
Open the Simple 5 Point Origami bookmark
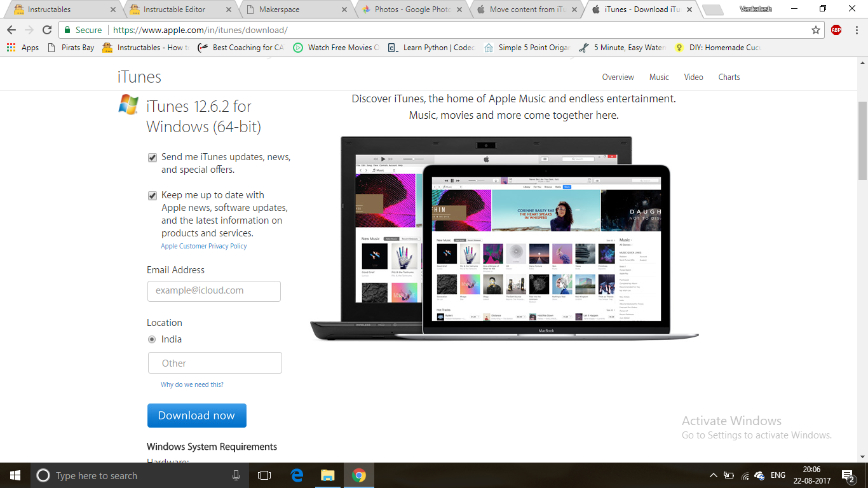pyautogui.click(x=527, y=48)
